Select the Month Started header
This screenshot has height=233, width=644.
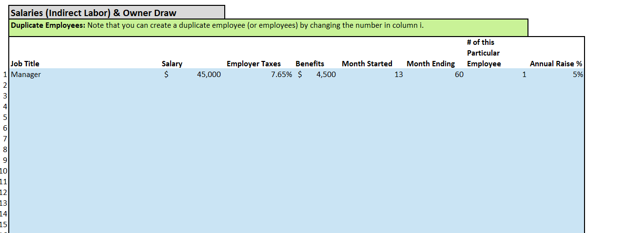[x=367, y=63]
